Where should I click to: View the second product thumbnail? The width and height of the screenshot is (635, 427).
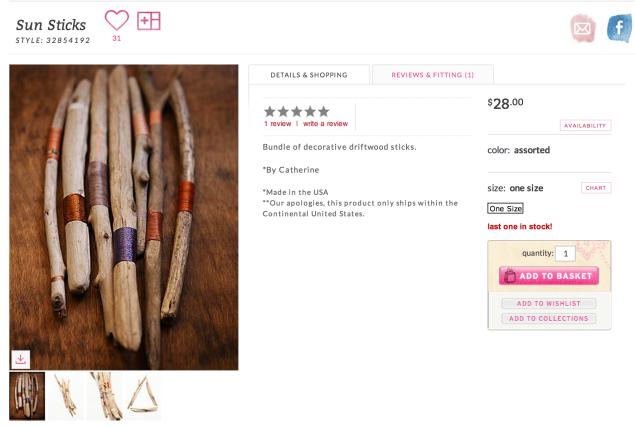(66, 396)
